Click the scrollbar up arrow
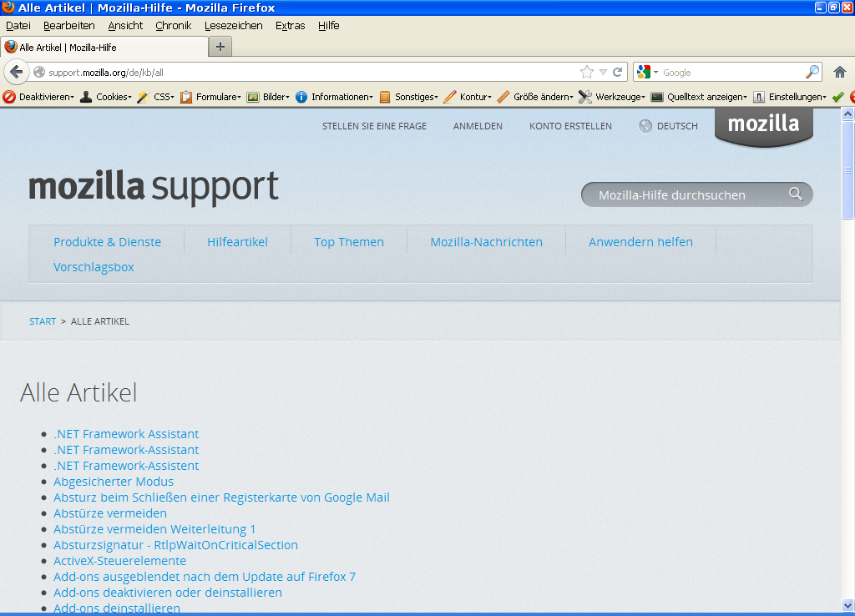This screenshot has height=616, width=855. [848, 114]
